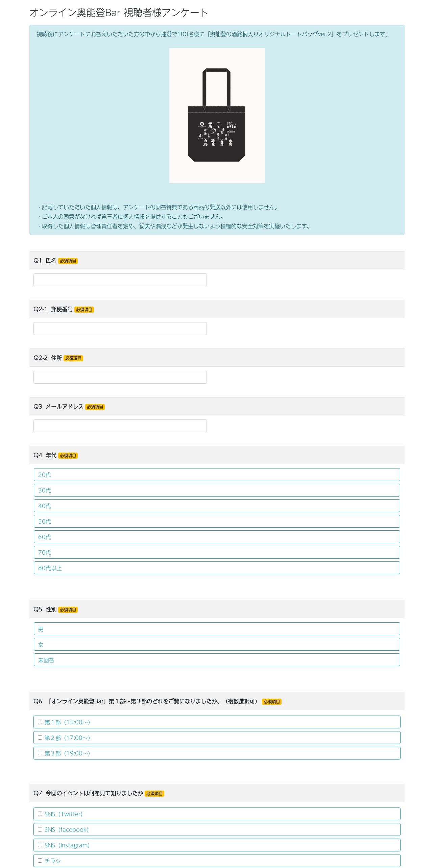Select the 30代 age option
This screenshot has height=868, width=434.
coord(217,490)
